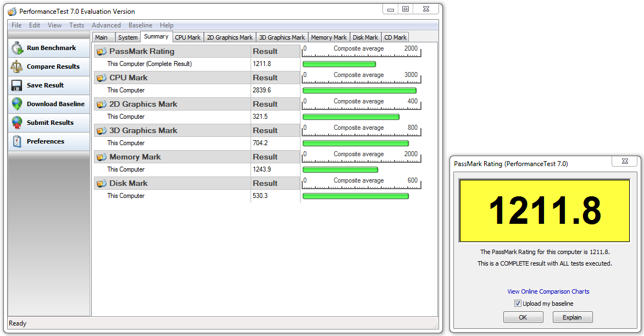Open the CD Mark tab
The height and width of the screenshot is (336, 644).
(395, 37)
